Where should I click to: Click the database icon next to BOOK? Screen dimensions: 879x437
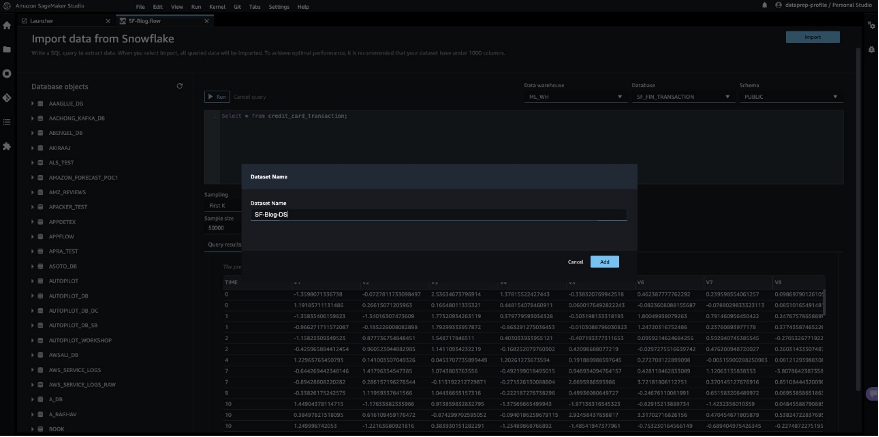pyautogui.click(x=40, y=429)
